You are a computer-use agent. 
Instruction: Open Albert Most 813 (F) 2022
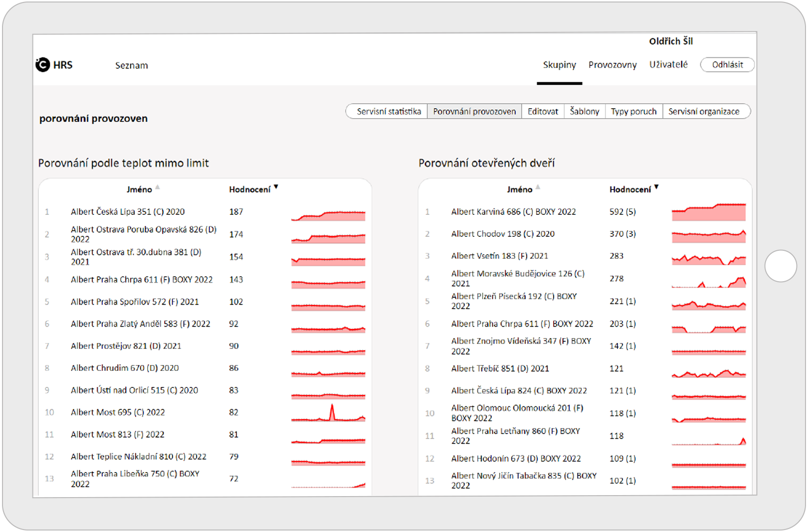point(118,435)
